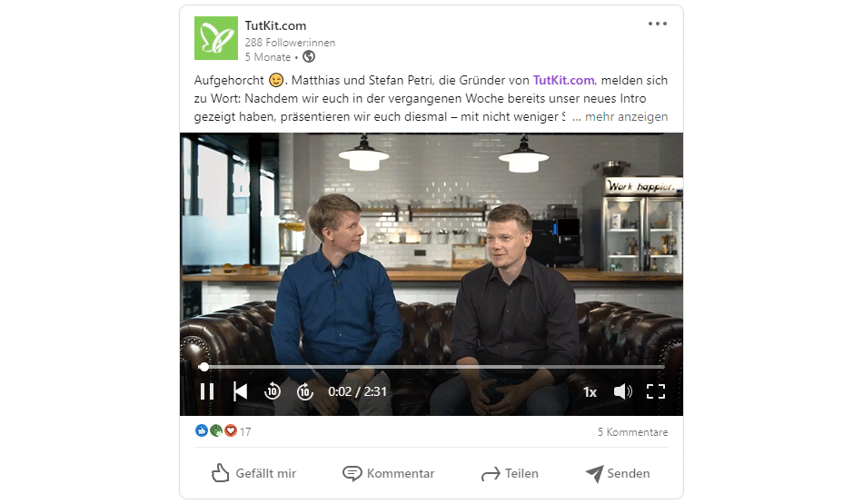Screen dimensions: 863x504
Task: Like the post with Gefällt mir
Action: 253,473
